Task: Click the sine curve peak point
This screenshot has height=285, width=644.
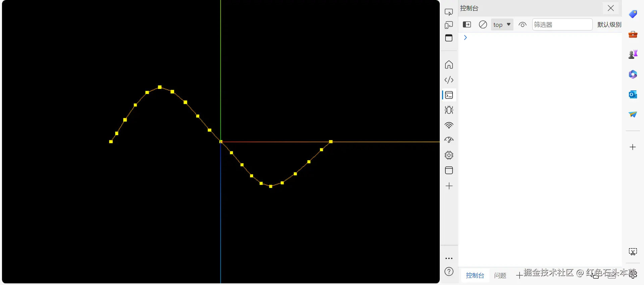Action: tap(160, 87)
